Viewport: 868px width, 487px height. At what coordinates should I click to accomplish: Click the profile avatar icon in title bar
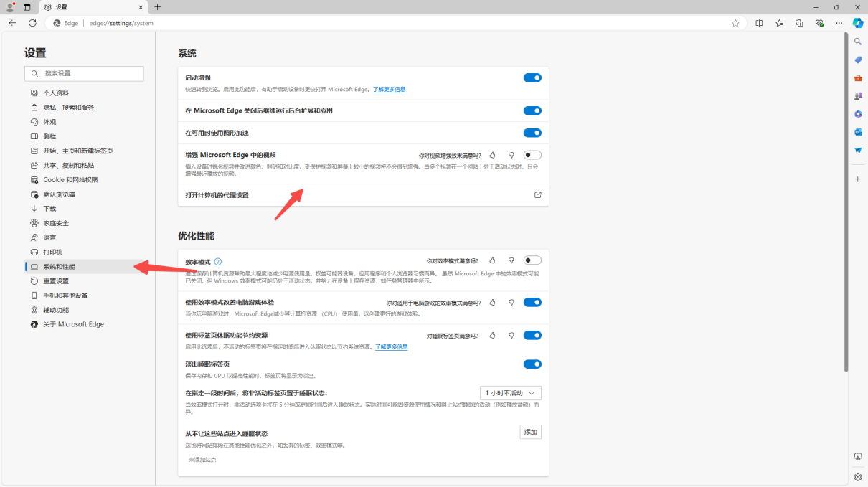click(10, 7)
